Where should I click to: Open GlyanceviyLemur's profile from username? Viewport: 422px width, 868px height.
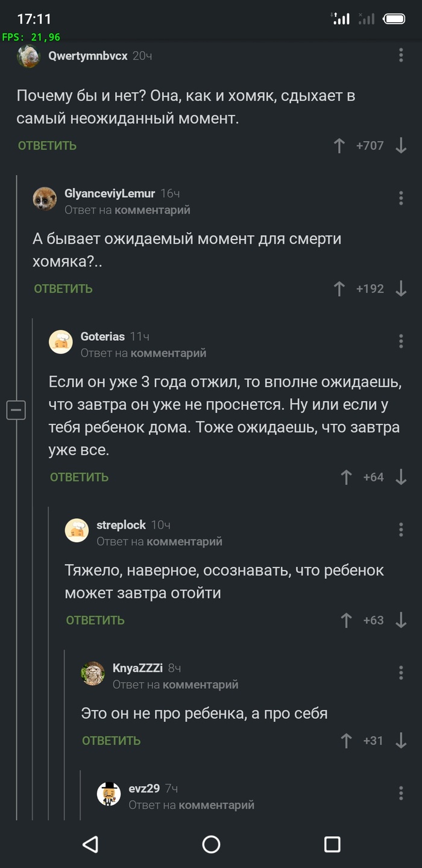click(x=110, y=194)
